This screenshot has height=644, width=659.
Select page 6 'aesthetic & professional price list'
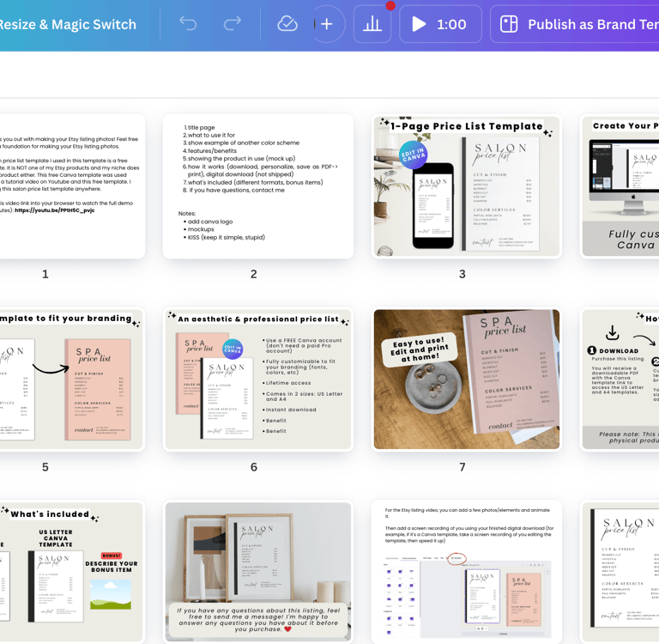(x=258, y=380)
